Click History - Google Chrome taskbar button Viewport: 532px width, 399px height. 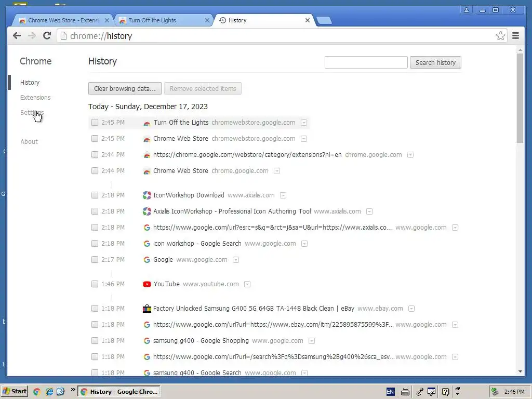119,392
